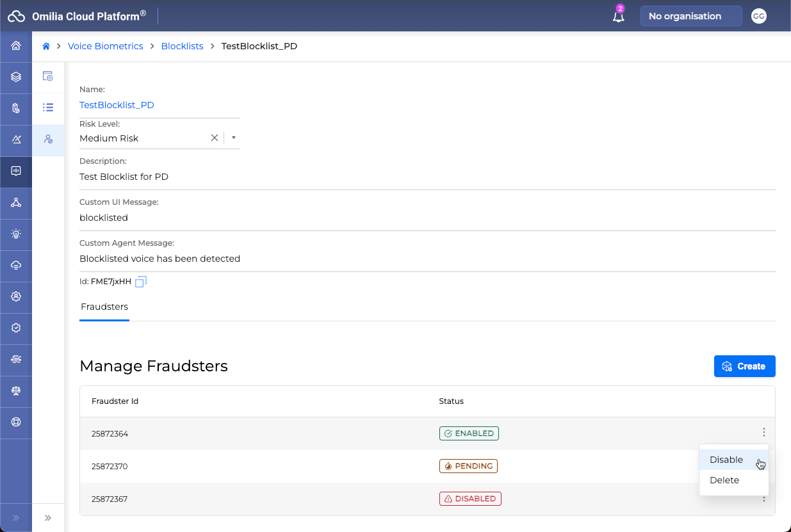Select Disable from the context menu

[726, 460]
